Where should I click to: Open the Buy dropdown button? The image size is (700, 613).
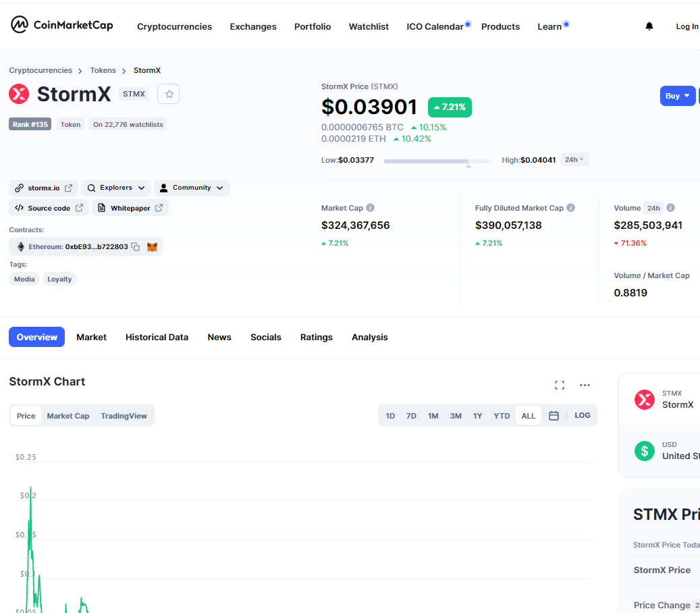click(677, 96)
